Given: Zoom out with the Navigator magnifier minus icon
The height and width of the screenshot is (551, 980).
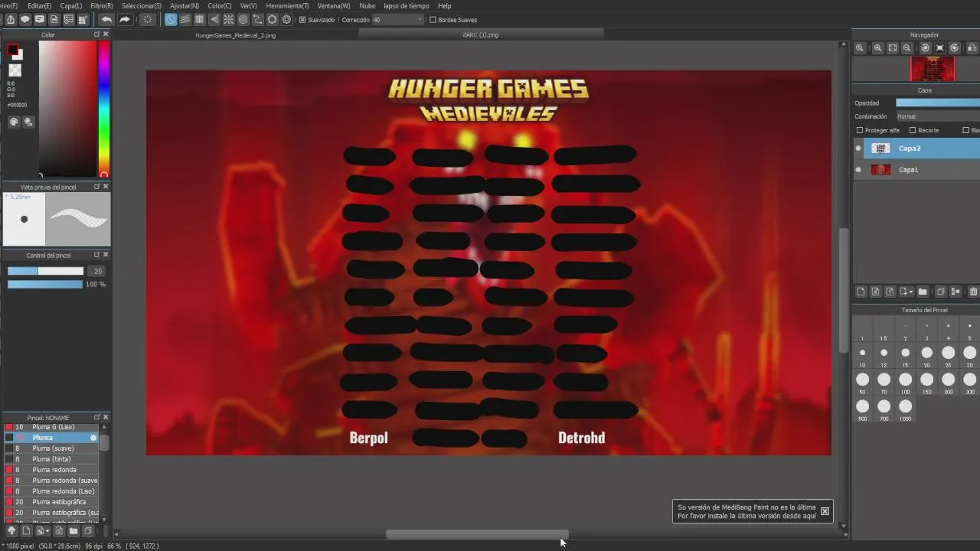Looking at the screenshot, I should tap(907, 47).
